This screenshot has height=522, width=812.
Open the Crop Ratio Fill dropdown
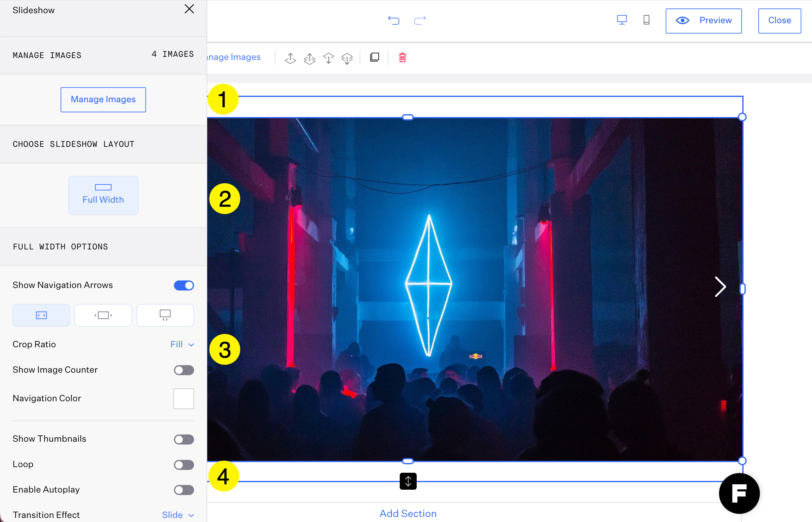[182, 344]
